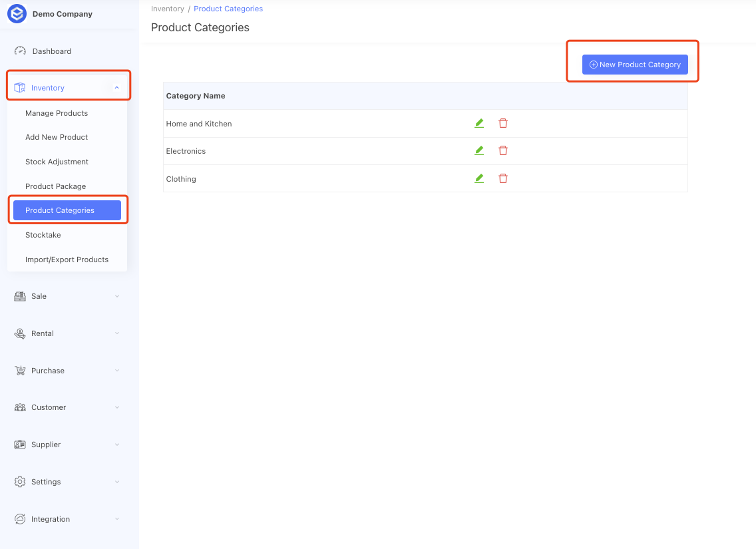This screenshot has width=756, height=549.
Task: Select the Customer people icon
Action: pyautogui.click(x=19, y=407)
